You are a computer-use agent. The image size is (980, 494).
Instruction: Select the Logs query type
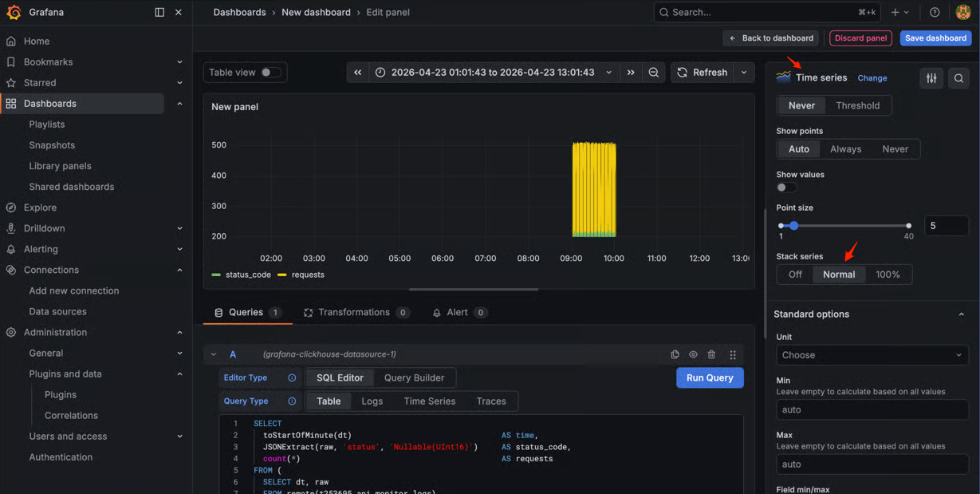coord(372,401)
